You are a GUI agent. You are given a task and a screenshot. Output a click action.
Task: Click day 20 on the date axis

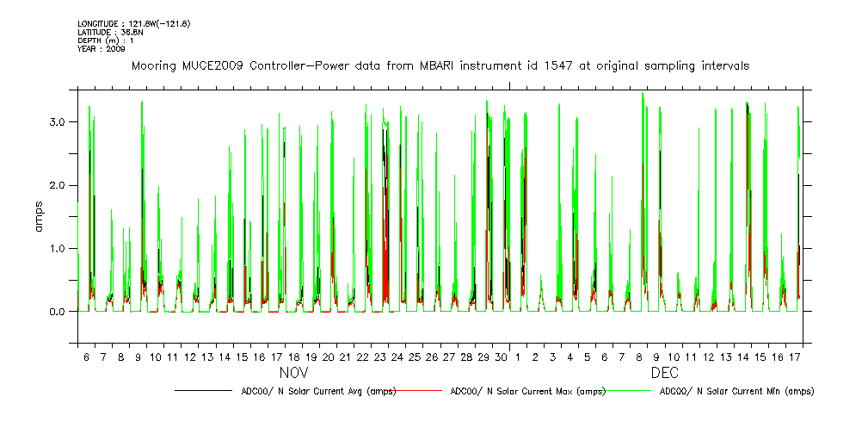pyautogui.click(x=328, y=356)
